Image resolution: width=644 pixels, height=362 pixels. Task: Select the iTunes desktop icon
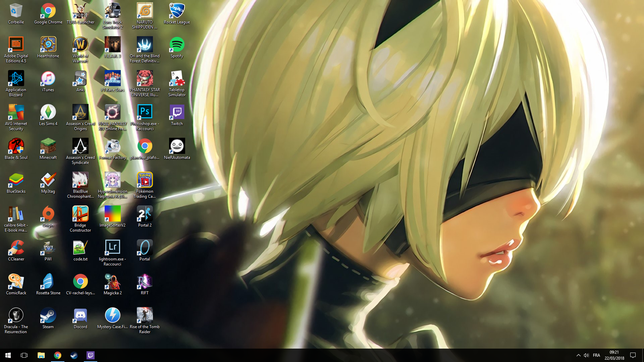click(48, 82)
